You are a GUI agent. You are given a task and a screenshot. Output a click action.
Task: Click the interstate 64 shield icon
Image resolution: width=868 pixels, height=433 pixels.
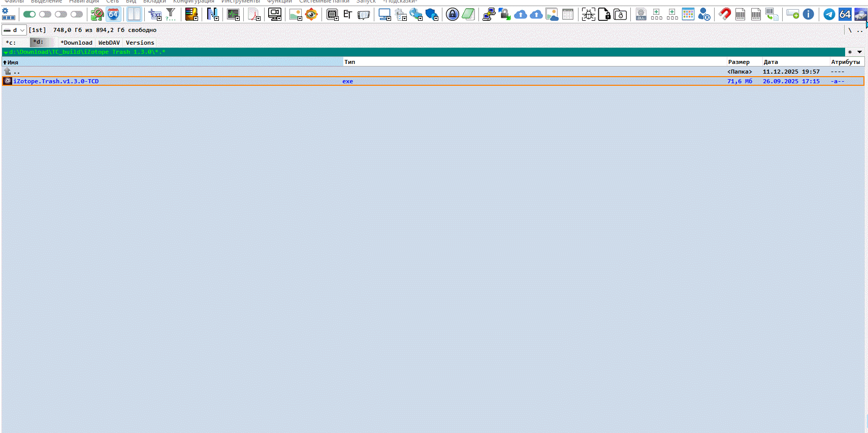coord(113,14)
